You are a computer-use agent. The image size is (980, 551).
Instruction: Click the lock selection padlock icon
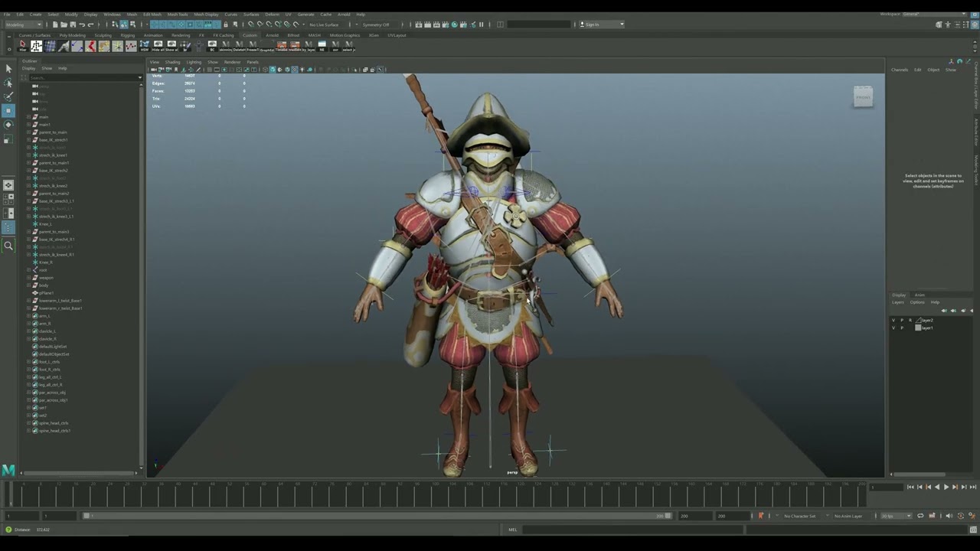click(x=225, y=24)
